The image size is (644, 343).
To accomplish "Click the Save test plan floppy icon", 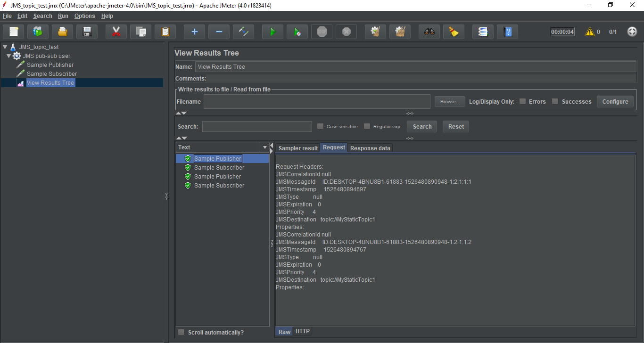I will (87, 32).
